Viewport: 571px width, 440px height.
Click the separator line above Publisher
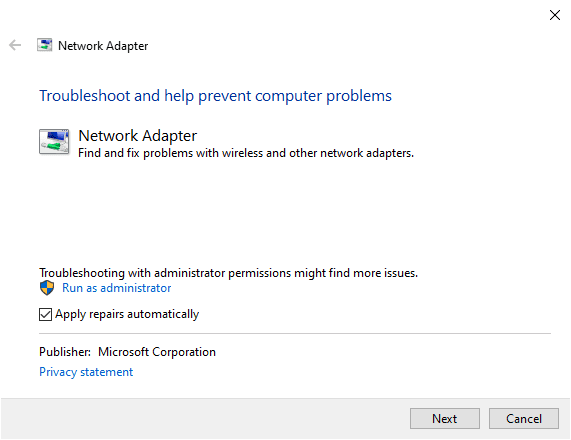[295, 333]
